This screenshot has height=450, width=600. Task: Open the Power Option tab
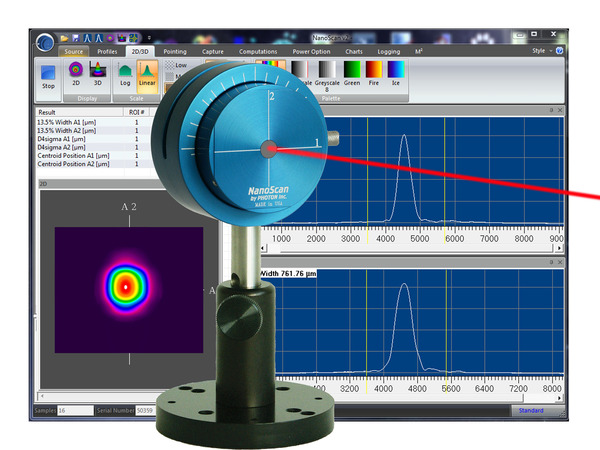309,51
